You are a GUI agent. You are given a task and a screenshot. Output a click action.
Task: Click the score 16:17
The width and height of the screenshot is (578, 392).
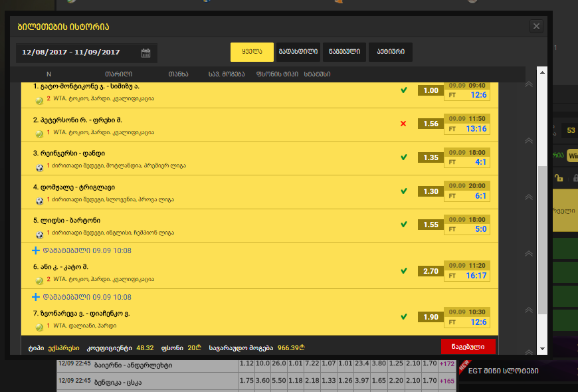click(476, 276)
